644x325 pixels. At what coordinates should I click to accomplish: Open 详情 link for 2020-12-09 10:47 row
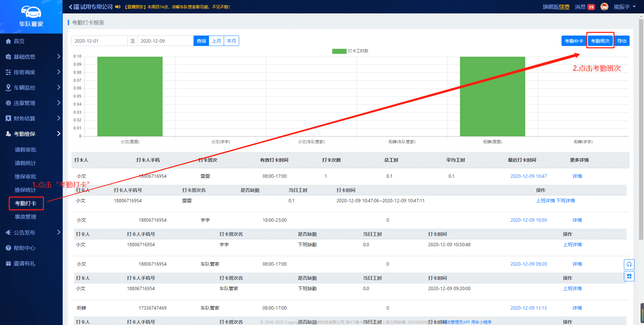click(577, 176)
